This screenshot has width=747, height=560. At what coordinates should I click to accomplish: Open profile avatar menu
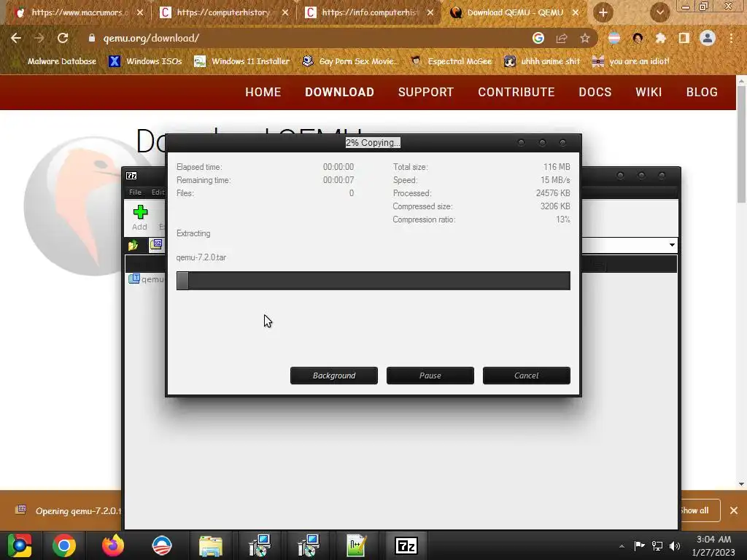[708, 38]
